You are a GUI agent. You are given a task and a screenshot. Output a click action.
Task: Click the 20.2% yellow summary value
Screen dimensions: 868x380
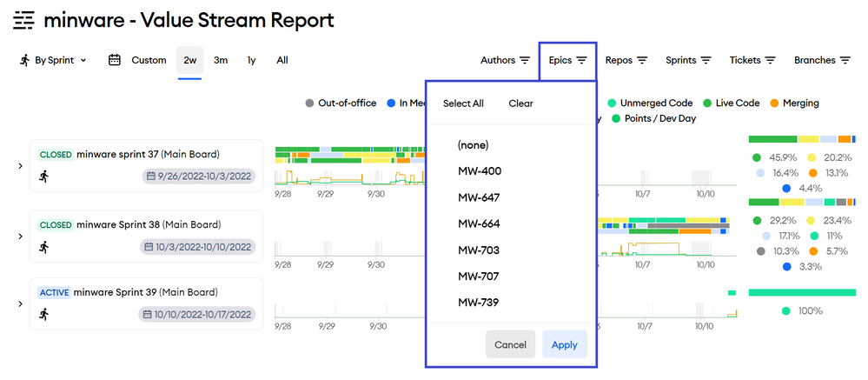pyautogui.click(x=836, y=158)
